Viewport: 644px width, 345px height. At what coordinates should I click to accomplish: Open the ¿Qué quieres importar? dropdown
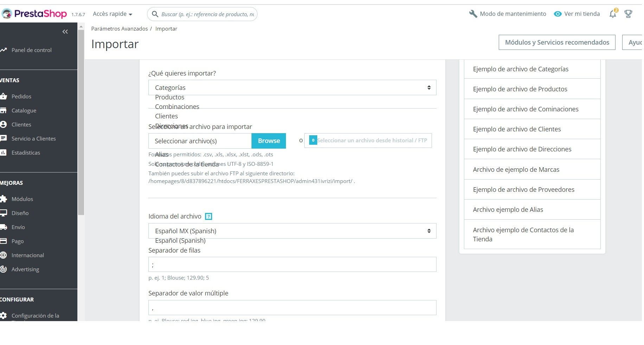coord(292,87)
